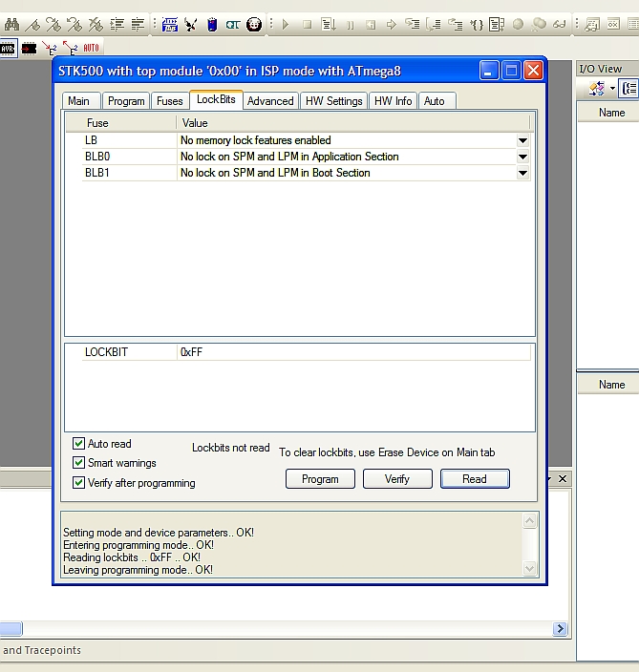
Task: Click the log scrollbar down arrow
Action: [x=530, y=568]
